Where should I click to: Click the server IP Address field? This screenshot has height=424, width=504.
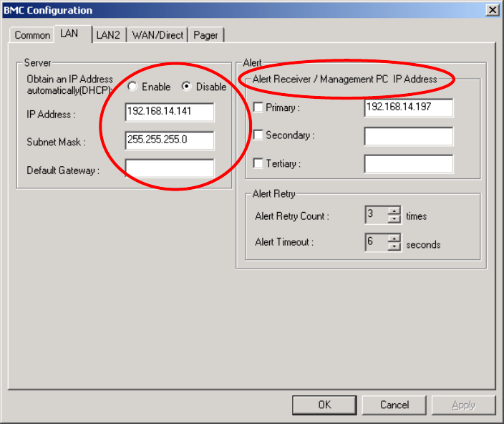point(170,112)
